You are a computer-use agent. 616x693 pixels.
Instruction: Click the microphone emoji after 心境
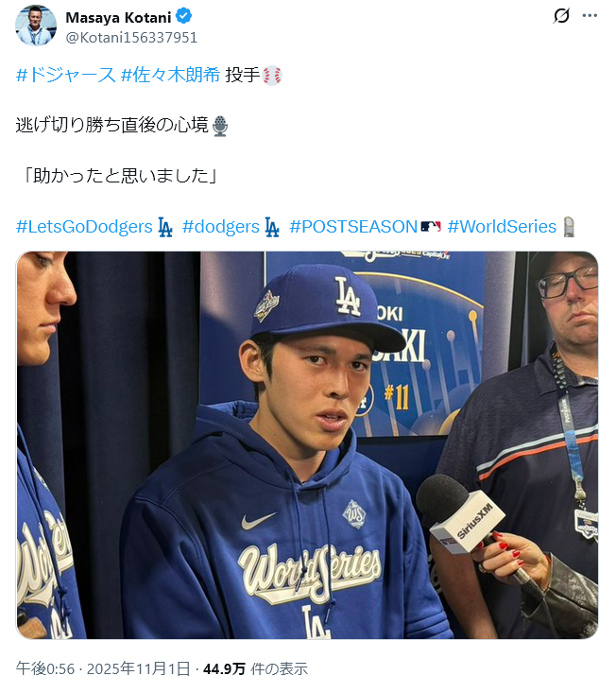pos(220,126)
